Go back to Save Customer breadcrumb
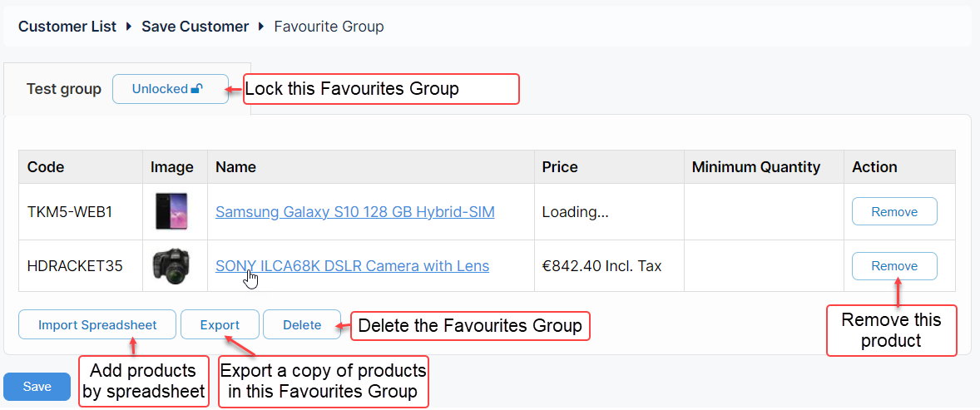 point(195,27)
